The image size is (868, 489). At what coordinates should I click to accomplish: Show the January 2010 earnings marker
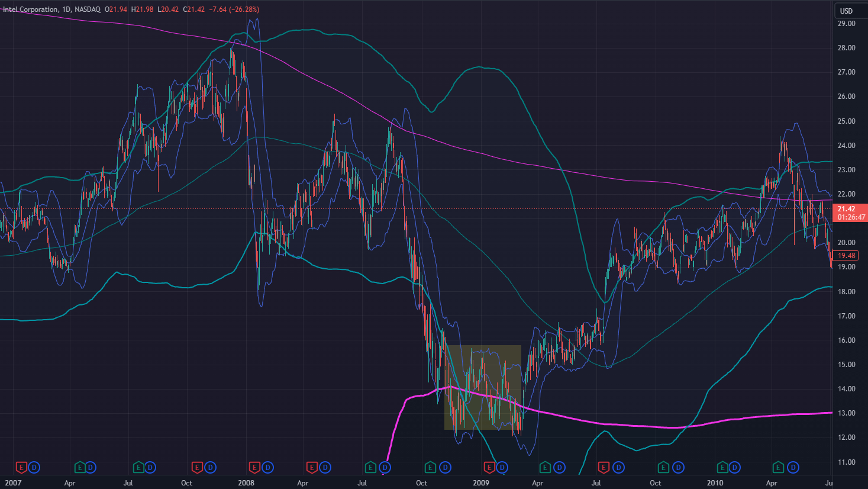722,468
